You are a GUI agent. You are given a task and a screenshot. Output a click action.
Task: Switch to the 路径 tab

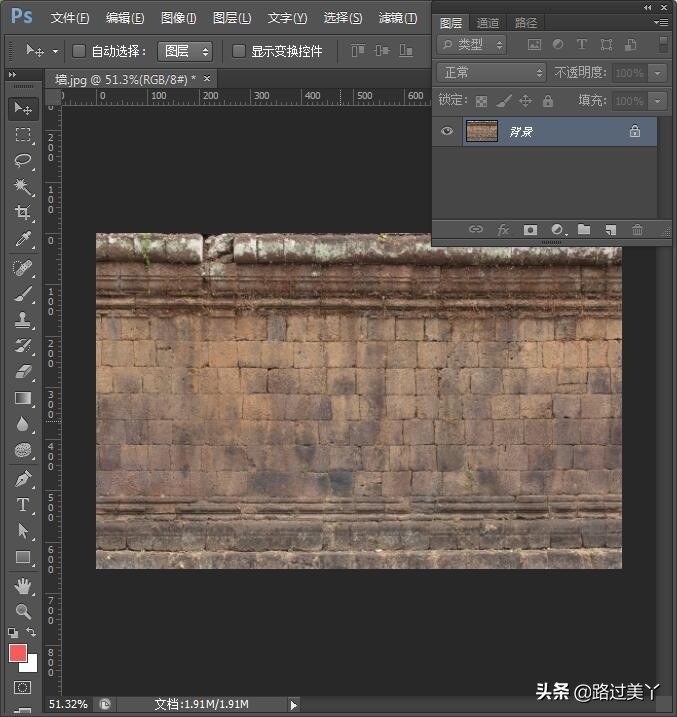pyautogui.click(x=526, y=23)
